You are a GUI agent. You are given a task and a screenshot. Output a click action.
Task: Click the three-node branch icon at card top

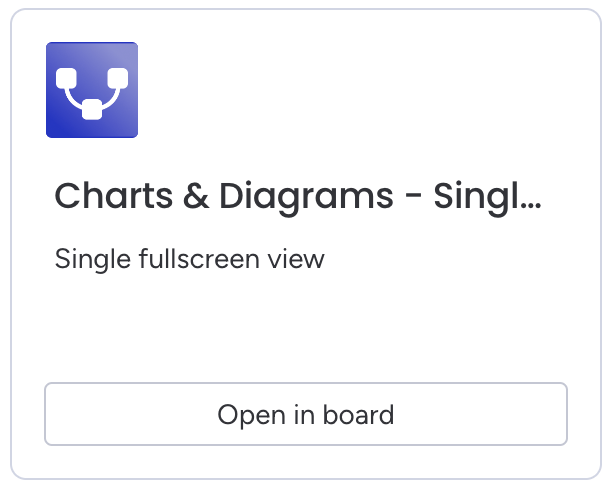[x=92, y=90]
